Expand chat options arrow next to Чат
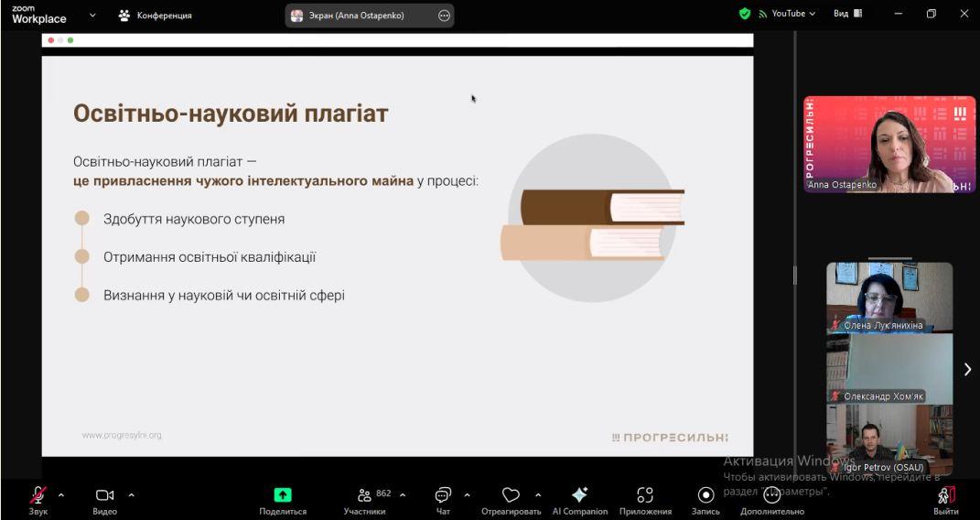 (x=467, y=495)
